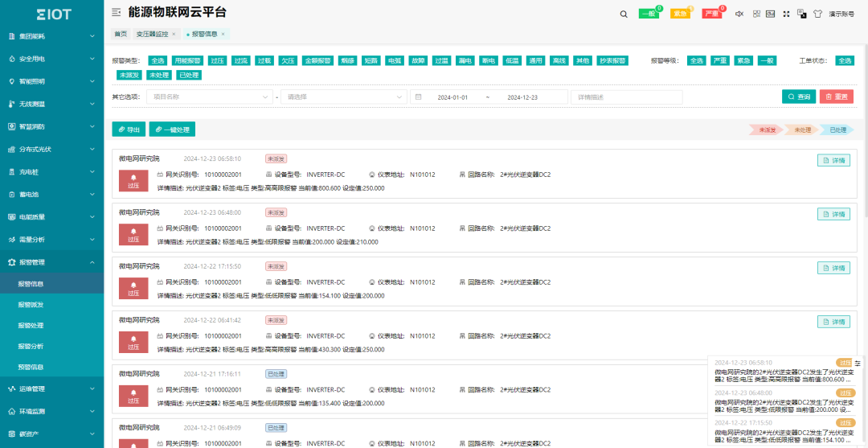Image resolution: width=868 pixels, height=448 pixels.
Task: Collapse the sidebar using the hamburger icon
Action: point(117,13)
